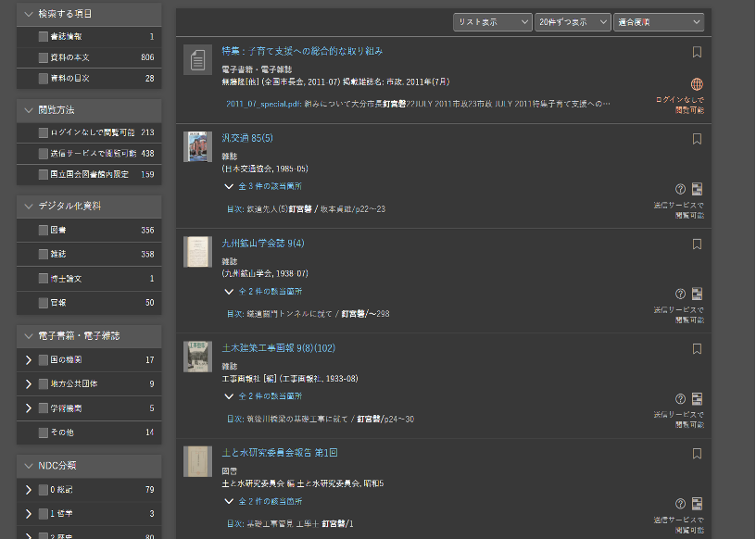
Task: Click the globe icon for login-free viewing
Action: pyautogui.click(x=697, y=84)
